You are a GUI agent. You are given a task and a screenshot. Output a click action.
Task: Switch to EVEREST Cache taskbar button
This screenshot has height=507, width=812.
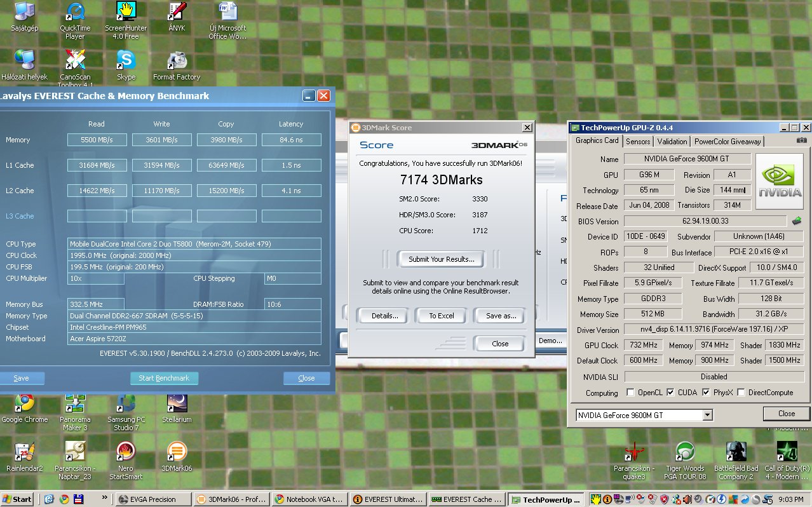(x=467, y=499)
